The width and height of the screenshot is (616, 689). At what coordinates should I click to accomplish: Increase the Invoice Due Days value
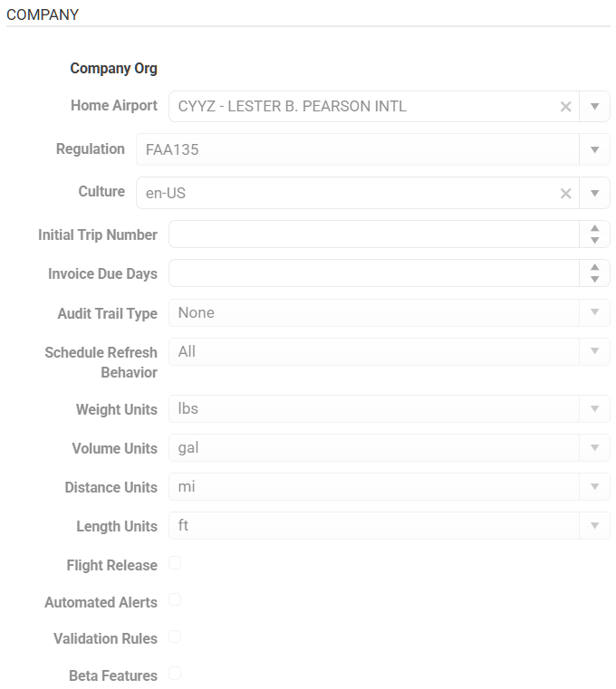594,268
